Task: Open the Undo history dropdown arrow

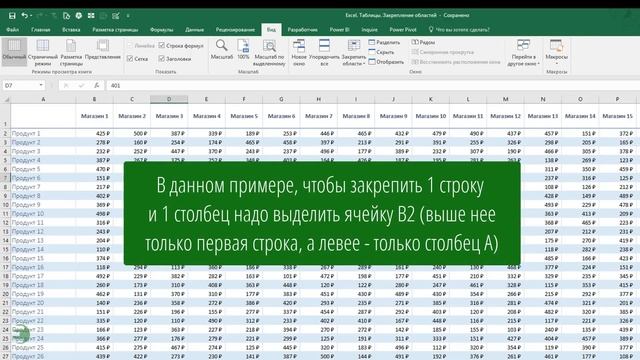Action: click(x=31, y=16)
